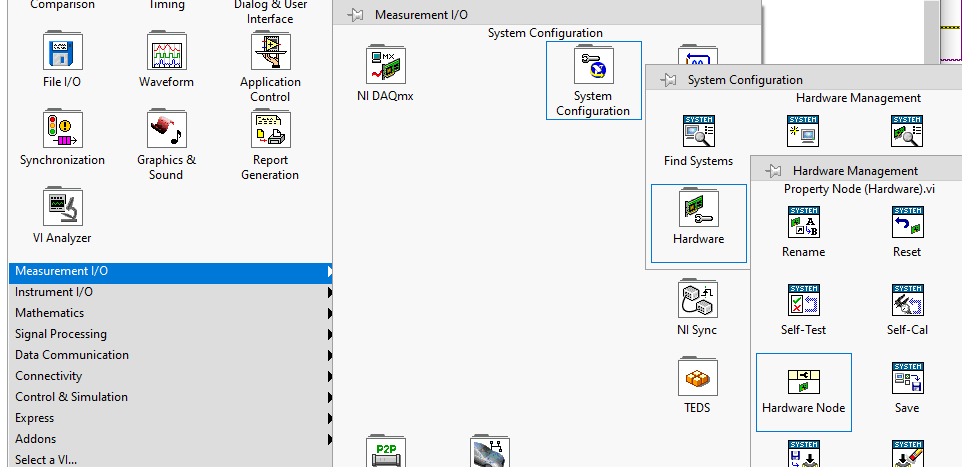Select the partially visible icon right of P2P

490,451
